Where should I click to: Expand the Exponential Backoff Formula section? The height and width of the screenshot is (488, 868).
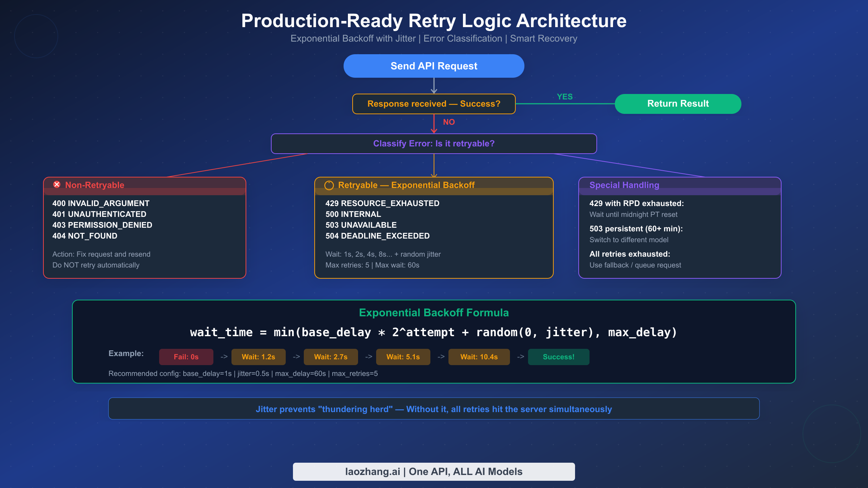coord(434,342)
